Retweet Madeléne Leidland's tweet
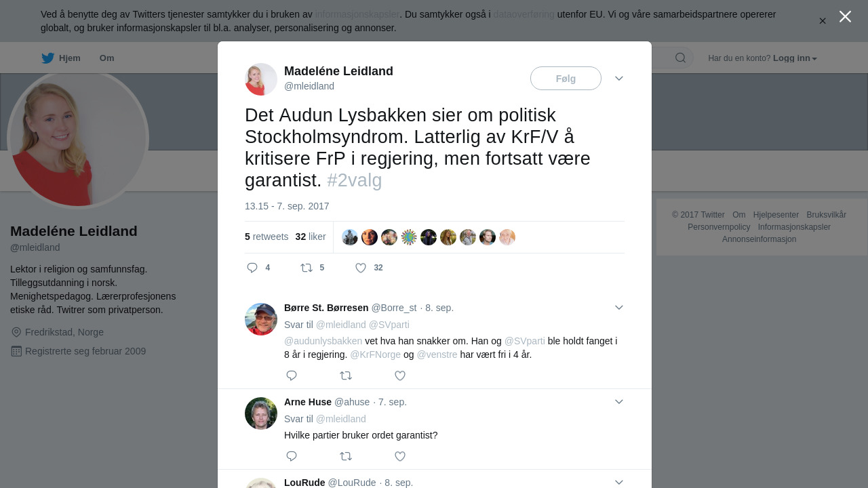Screen dimensions: 868x488 307,268
